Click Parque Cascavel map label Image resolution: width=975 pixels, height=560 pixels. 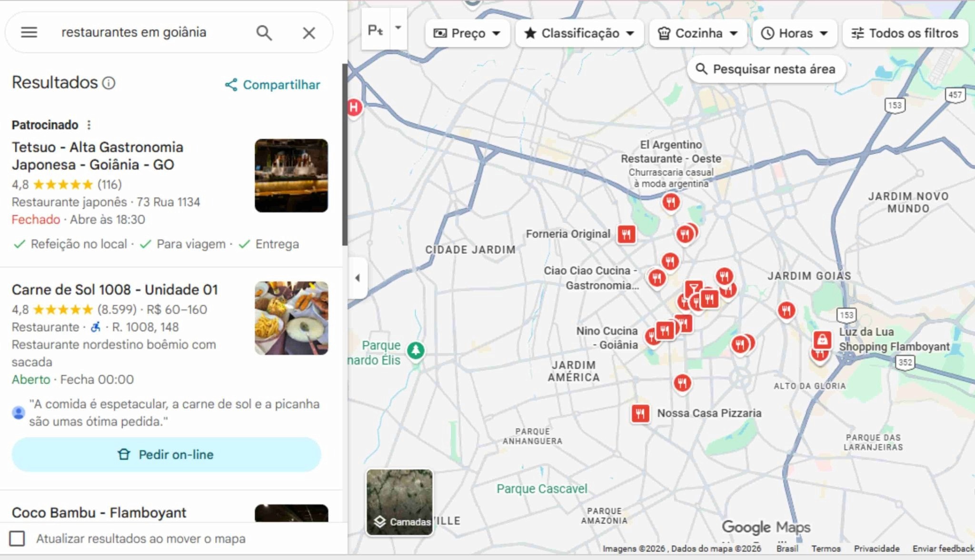point(542,489)
